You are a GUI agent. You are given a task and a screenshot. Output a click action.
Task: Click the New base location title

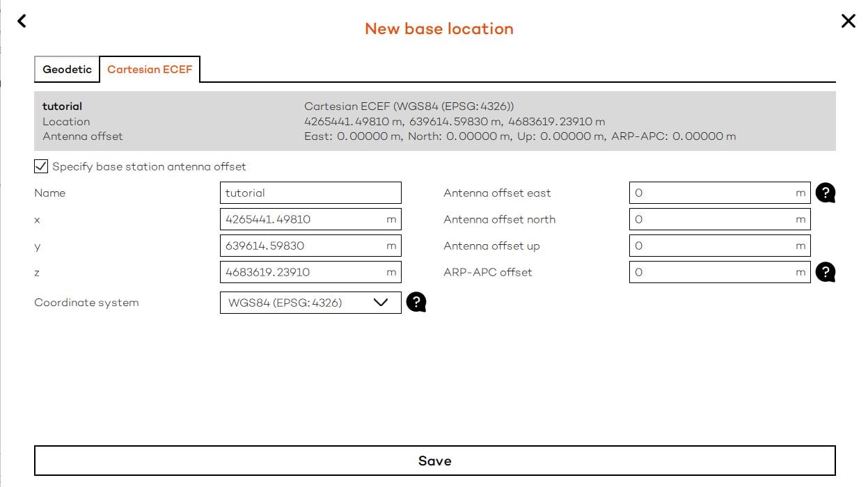[x=439, y=29]
